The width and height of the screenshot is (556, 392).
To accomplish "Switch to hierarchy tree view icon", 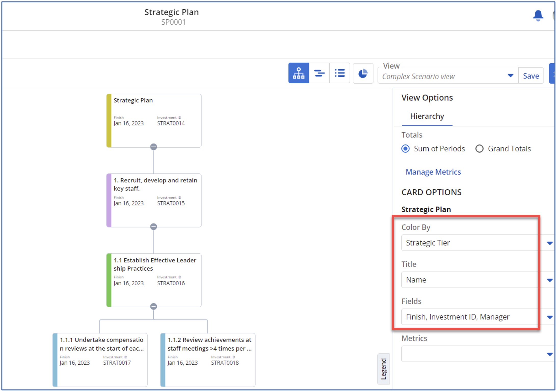I will click(299, 73).
